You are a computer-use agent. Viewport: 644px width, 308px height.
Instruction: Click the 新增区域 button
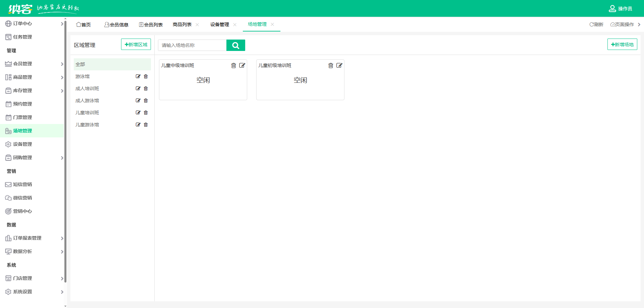(136, 45)
